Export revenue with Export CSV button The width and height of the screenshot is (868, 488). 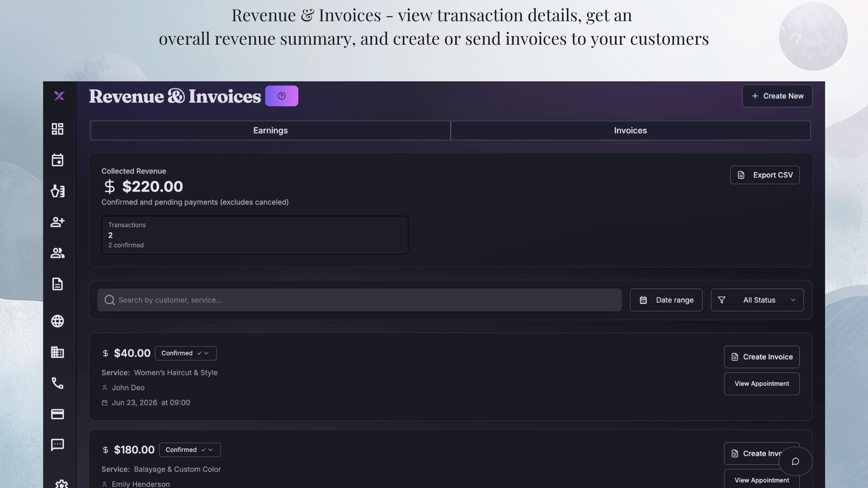click(x=765, y=175)
